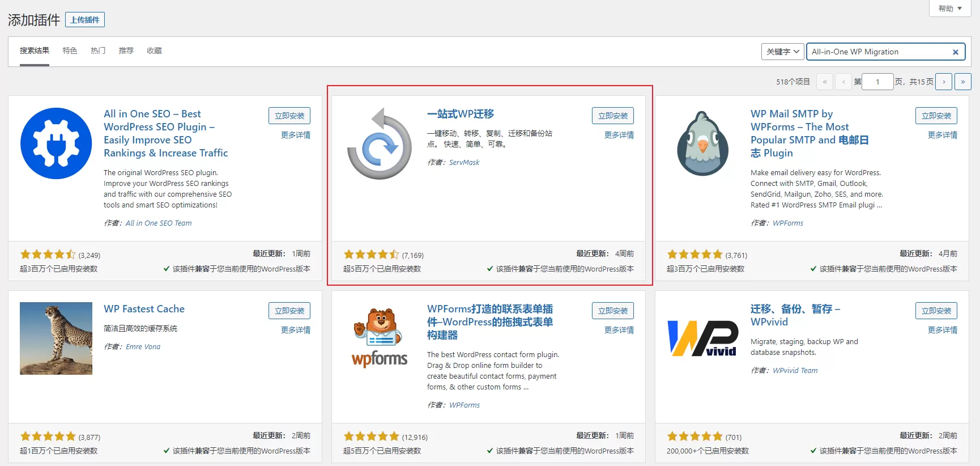Click the star rating of All in One SEO
Viewport: 980px width, 466px height.
click(48, 255)
